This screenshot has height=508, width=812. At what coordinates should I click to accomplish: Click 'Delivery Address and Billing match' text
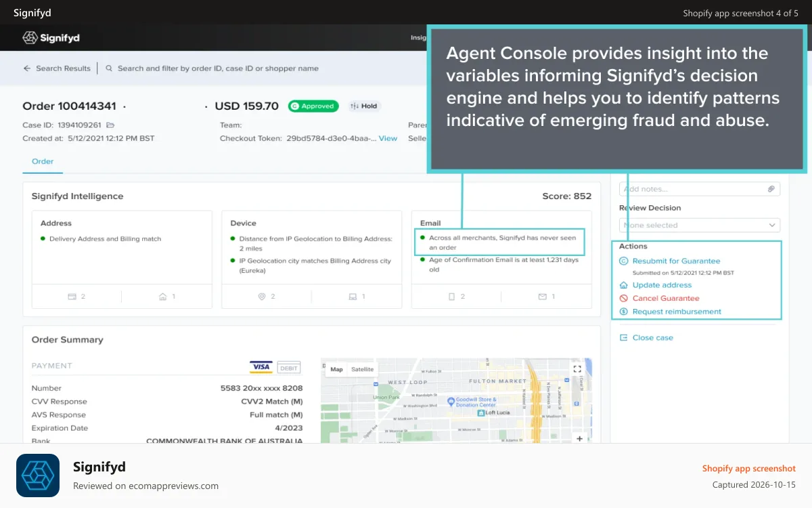(105, 239)
